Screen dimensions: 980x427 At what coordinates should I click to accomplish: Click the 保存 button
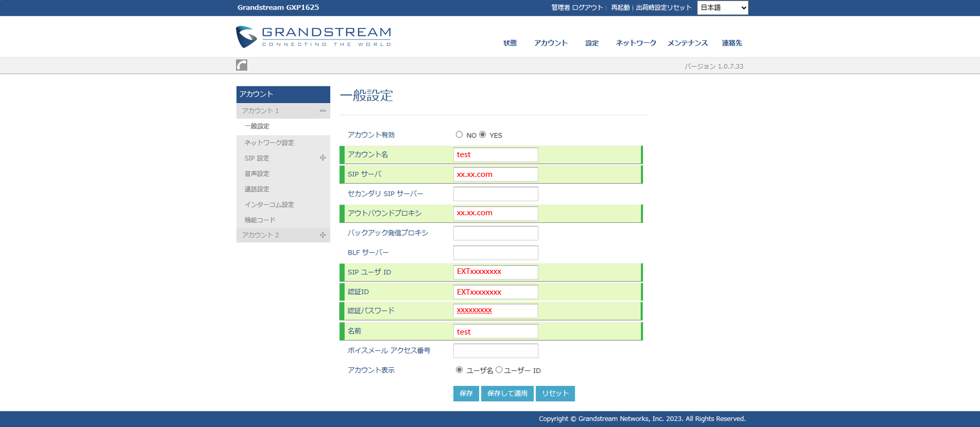click(x=466, y=393)
